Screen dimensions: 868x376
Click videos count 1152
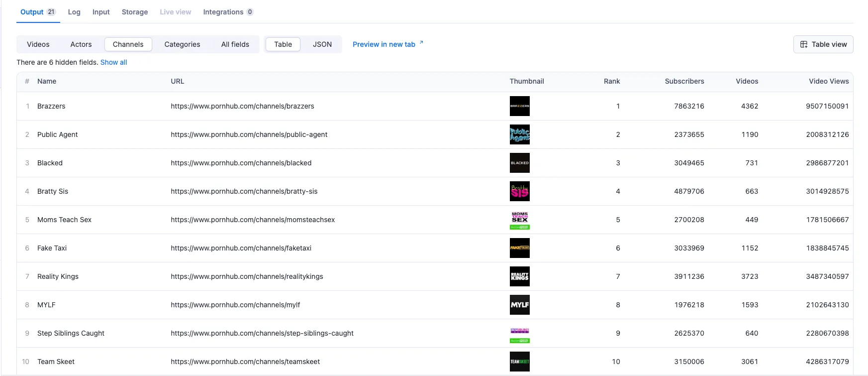tap(750, 248)
